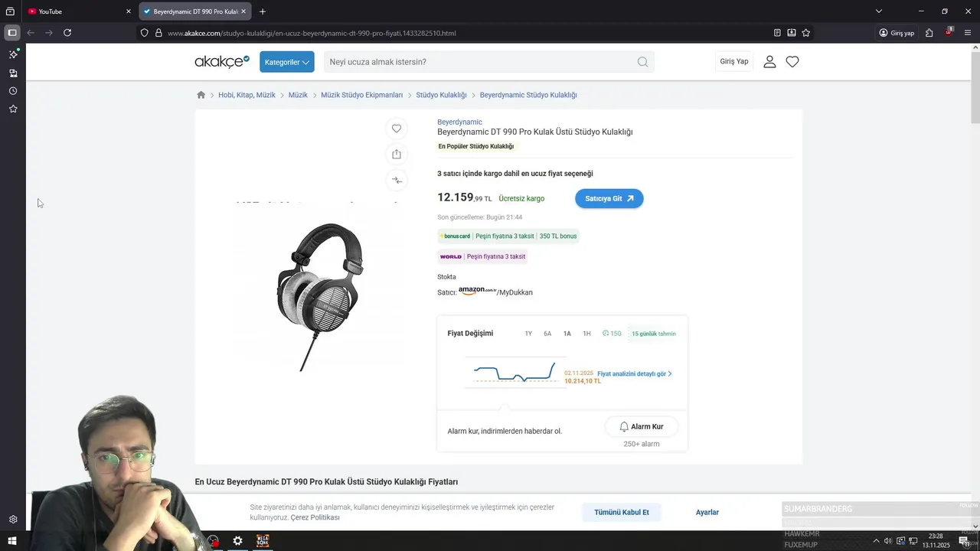This screenshot has width=980, height=551.
Task: Show hidden system tray icons
Action: [x=876, y=541]
